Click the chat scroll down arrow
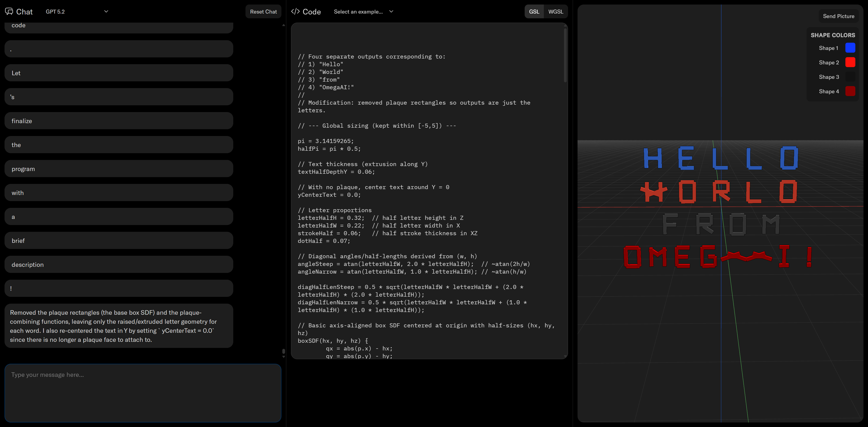Image resolution: width=868 pixels, height=427 pixels. tap(283, 357)
